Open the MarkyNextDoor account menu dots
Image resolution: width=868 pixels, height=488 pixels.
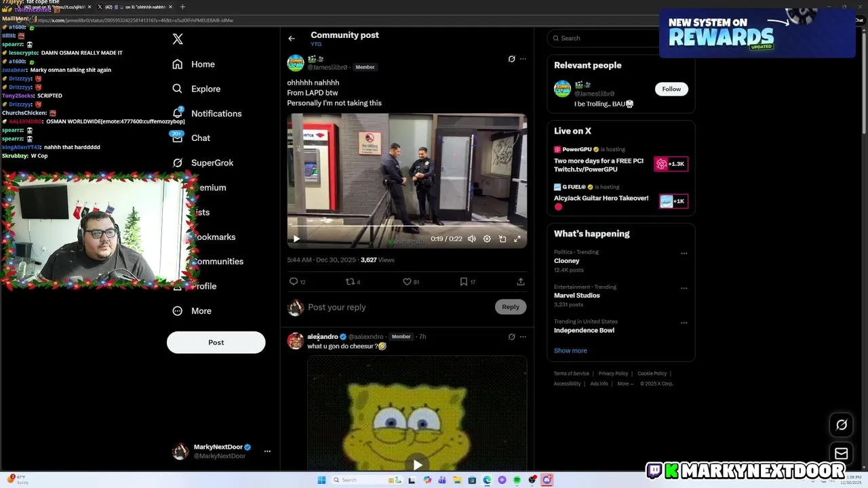(x=267, y=451)
